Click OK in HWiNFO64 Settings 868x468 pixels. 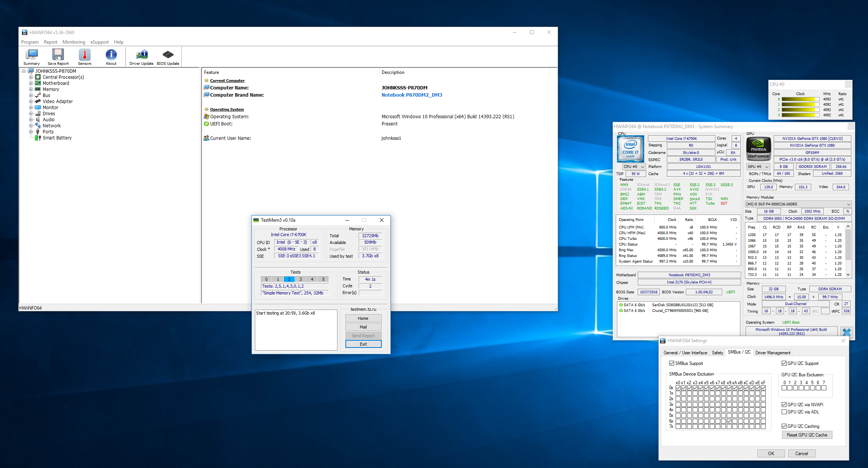click(x=771, y=453)
